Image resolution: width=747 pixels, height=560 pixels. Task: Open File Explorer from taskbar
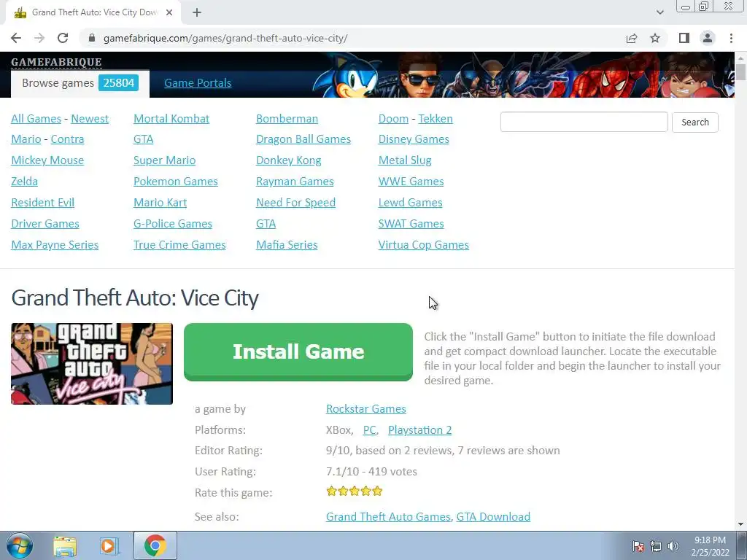(65, 546)
